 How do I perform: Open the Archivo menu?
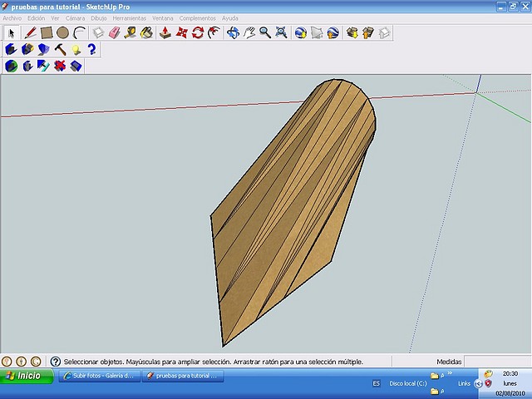(12, 18)
